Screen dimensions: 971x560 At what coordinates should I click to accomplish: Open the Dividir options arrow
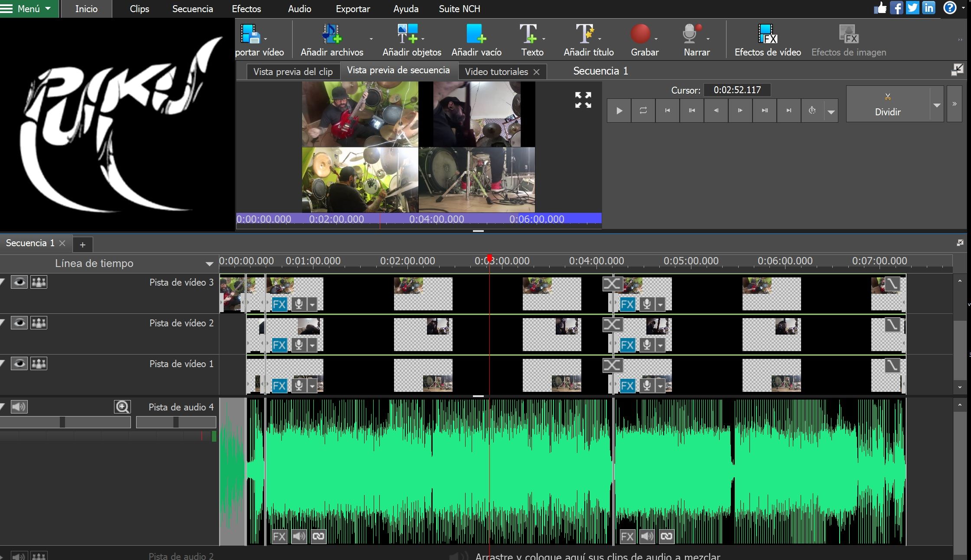[937, 104]
